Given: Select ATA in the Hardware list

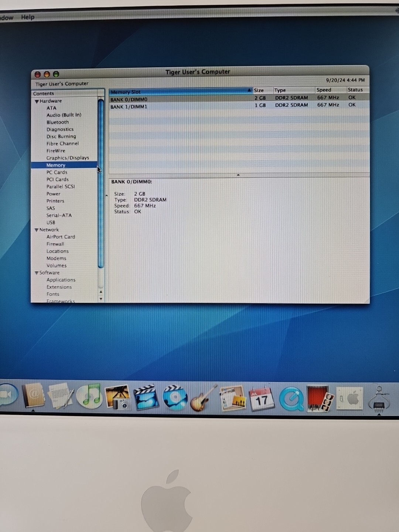Looking at the screenshot, I should pyautogui.click(x=51, y=108).
